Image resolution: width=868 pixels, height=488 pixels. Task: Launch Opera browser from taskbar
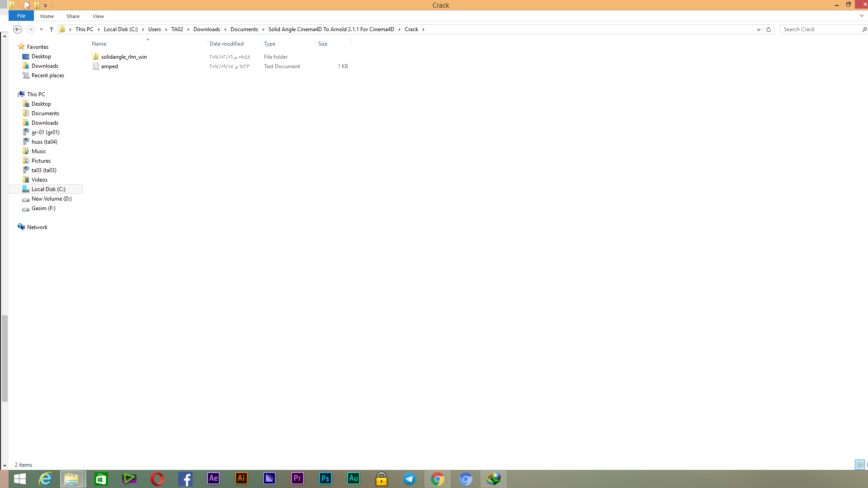(x=157, y=479)
